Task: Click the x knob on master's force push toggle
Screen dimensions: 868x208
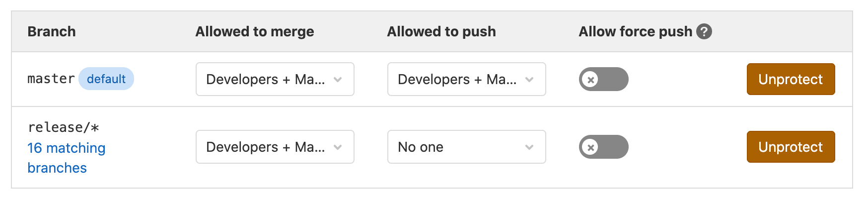Action: point(590,79)
